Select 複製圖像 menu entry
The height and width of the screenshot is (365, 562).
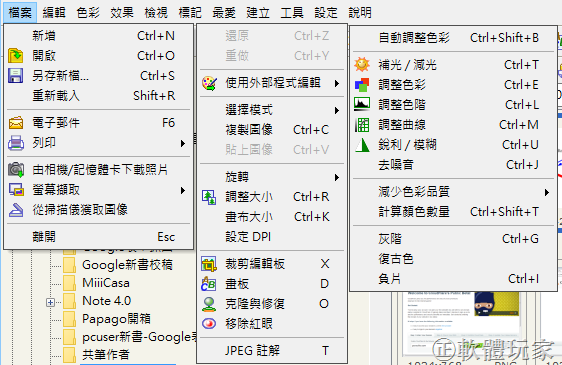(272, 130)
